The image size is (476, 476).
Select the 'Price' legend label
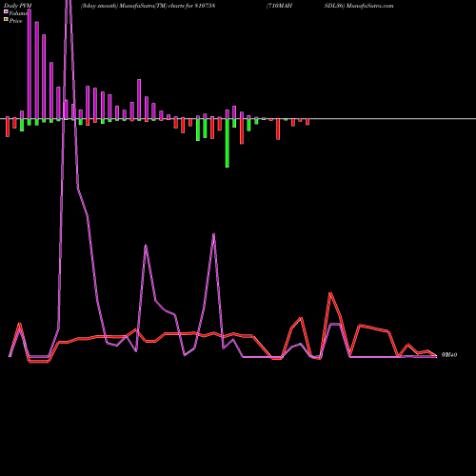[15, 21]
